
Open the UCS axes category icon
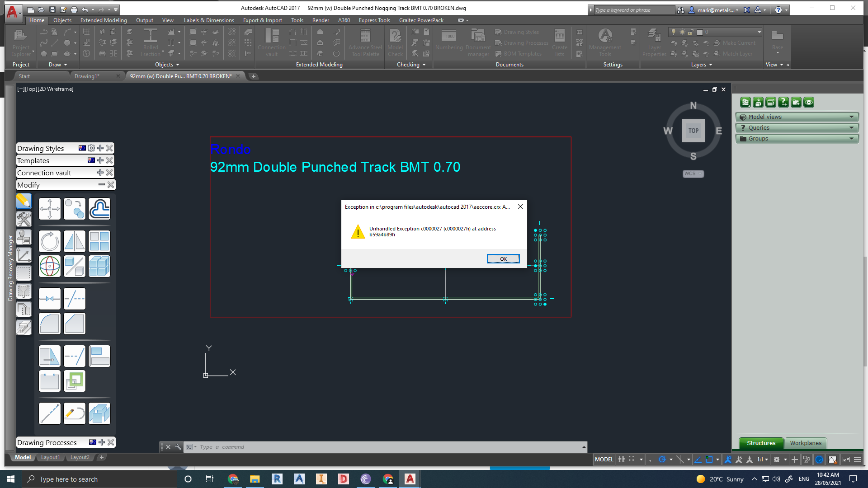coord(24,255)
